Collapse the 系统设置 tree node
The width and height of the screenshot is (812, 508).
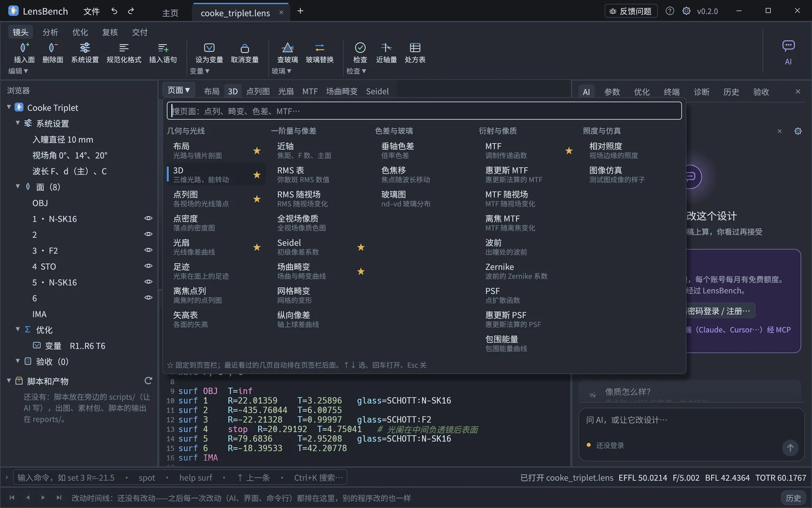coord(18,123)
